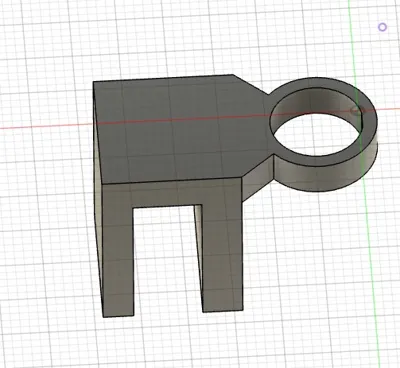Select the small purple circle point marker

tap(382, 27)
